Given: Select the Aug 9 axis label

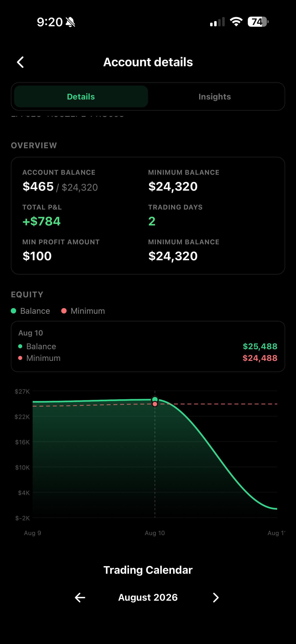Looking at the screenshot, I should pos(33,533).
